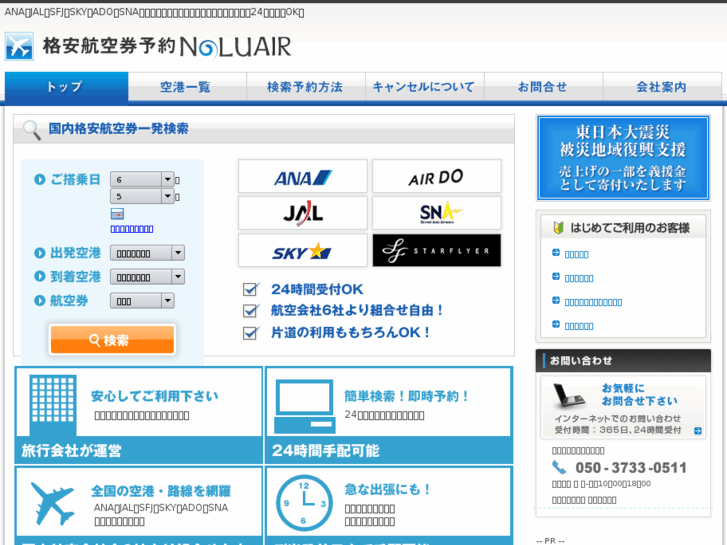The width and height of the screenshot is (727, 545).
Task: Open the 到着空港 arrival airport dropdown
Action: coord(147,277)
